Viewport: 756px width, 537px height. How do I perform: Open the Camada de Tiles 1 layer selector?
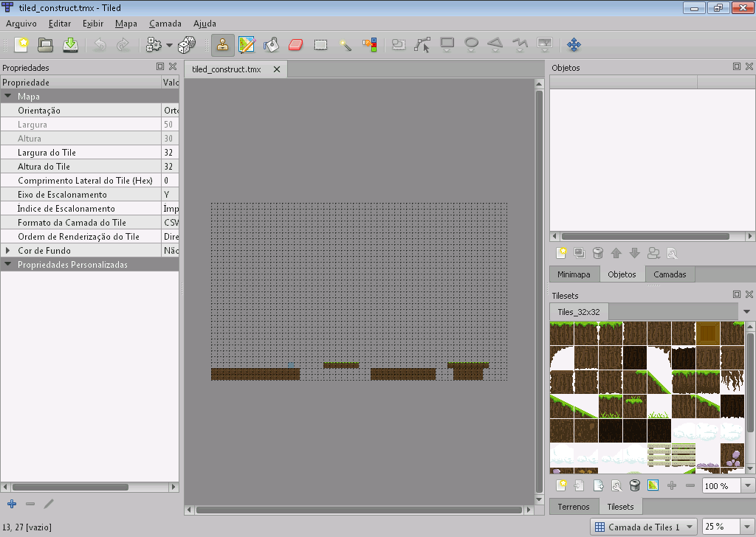click(x=642, y=527)
